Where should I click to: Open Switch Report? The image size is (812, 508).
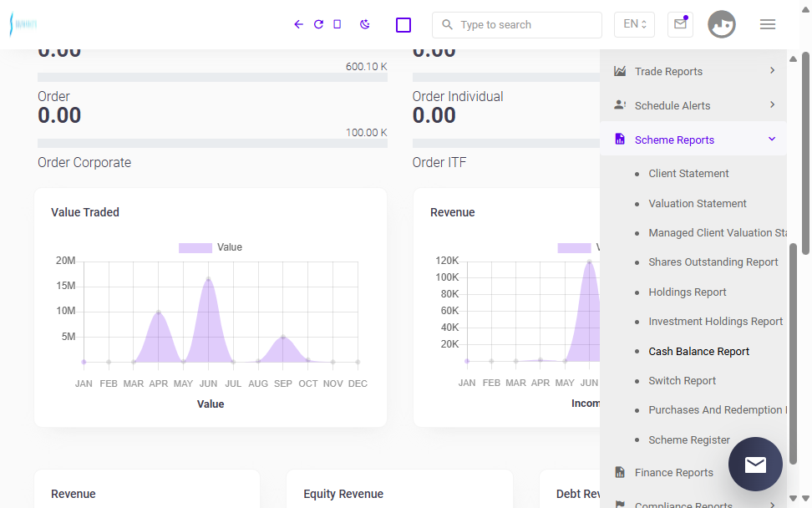[682, 381]
